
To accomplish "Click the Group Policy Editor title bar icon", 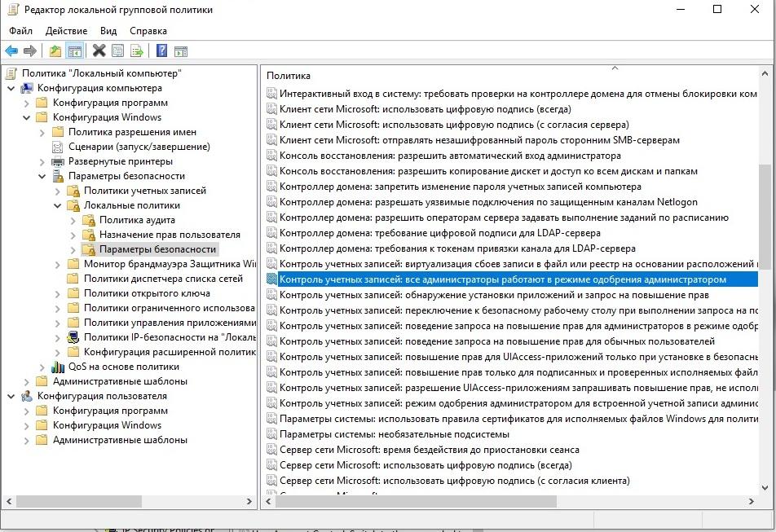I will tap(12, 10).
